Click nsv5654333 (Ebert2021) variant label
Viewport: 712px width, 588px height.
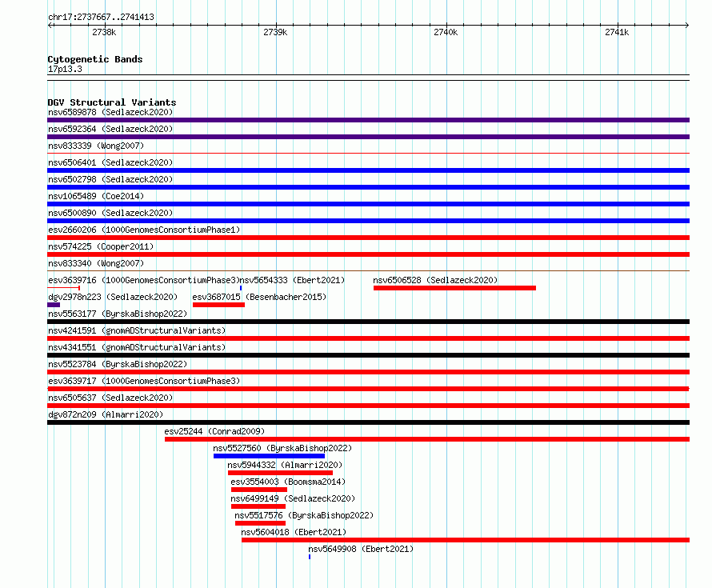tap(293, 280)
